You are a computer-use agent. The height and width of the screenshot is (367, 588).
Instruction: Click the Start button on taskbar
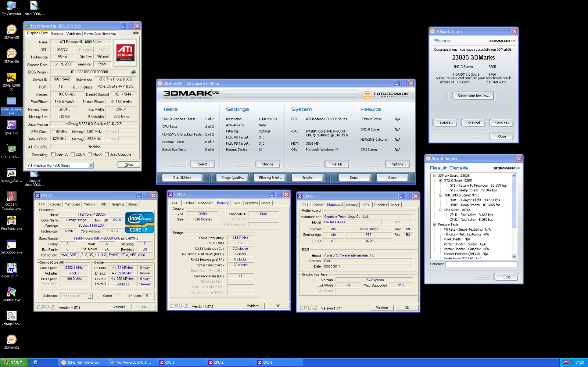(x=14, y=363)
